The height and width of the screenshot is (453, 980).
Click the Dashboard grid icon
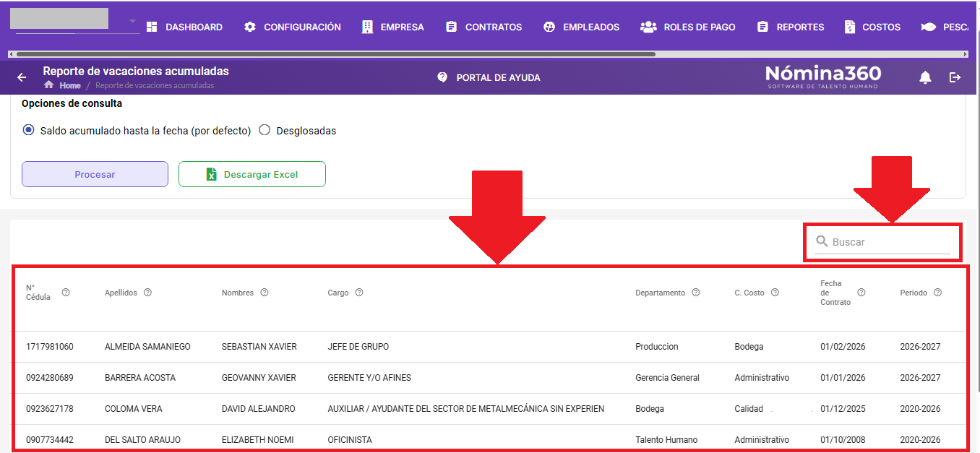(152, 27)
